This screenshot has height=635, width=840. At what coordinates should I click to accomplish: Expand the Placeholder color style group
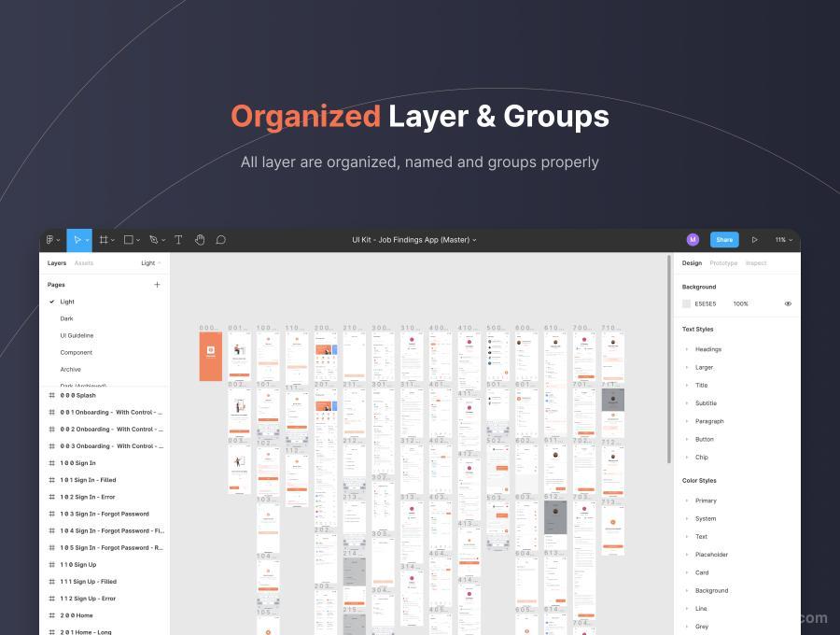[x=687, y=555]
